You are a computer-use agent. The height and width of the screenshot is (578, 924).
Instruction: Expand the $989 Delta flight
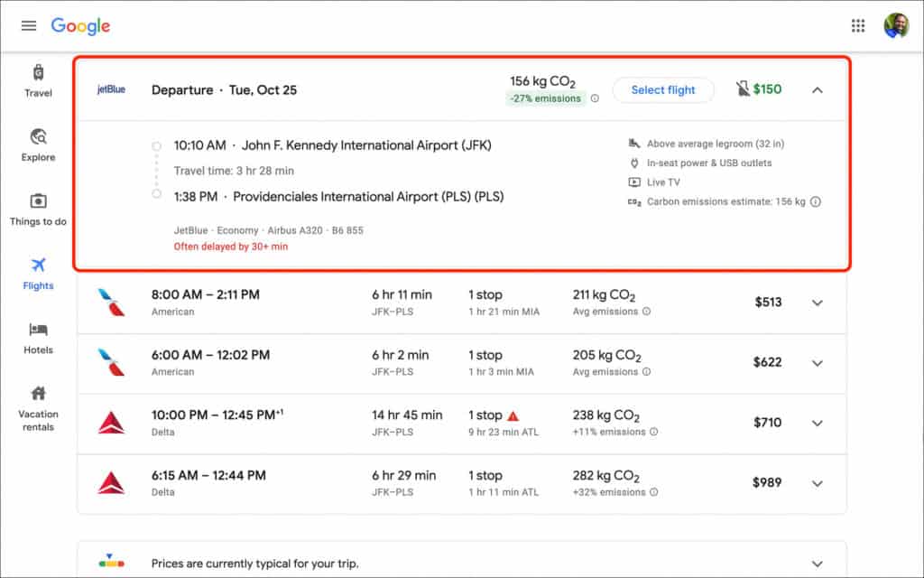[818, 483]
